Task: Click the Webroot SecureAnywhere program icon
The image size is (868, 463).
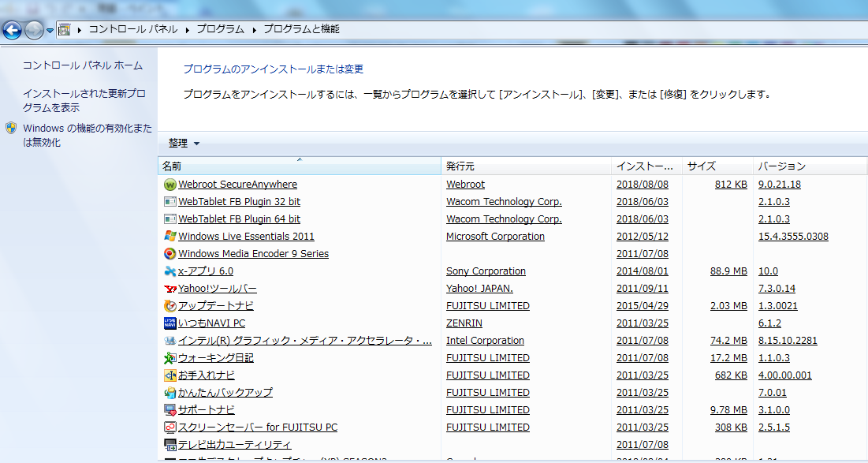Action: point(170,185)
